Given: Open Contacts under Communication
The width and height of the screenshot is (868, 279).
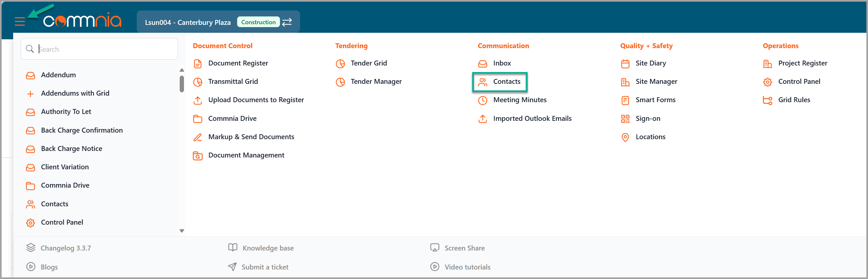Looking at the screenshot, I should [x=506, y=82].
